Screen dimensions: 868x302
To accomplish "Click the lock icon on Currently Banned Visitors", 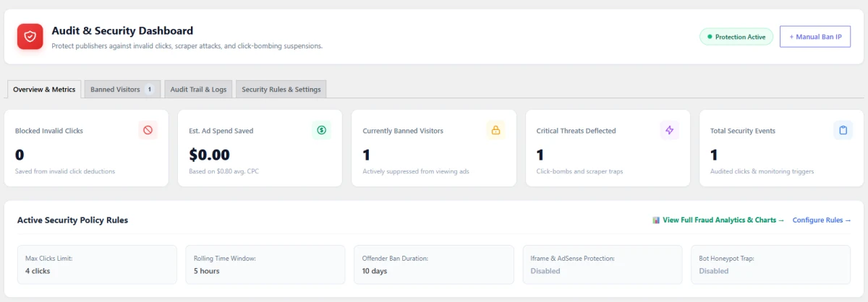I will [495, 130].
